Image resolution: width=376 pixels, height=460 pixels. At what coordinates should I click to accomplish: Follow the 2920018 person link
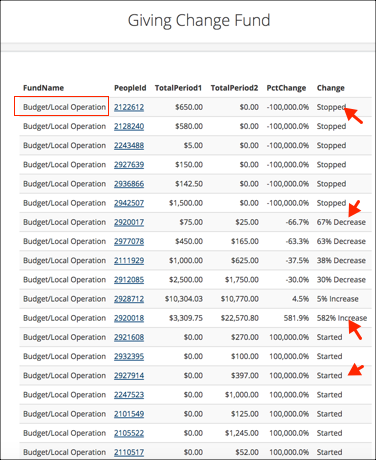(x=129, y=318)
